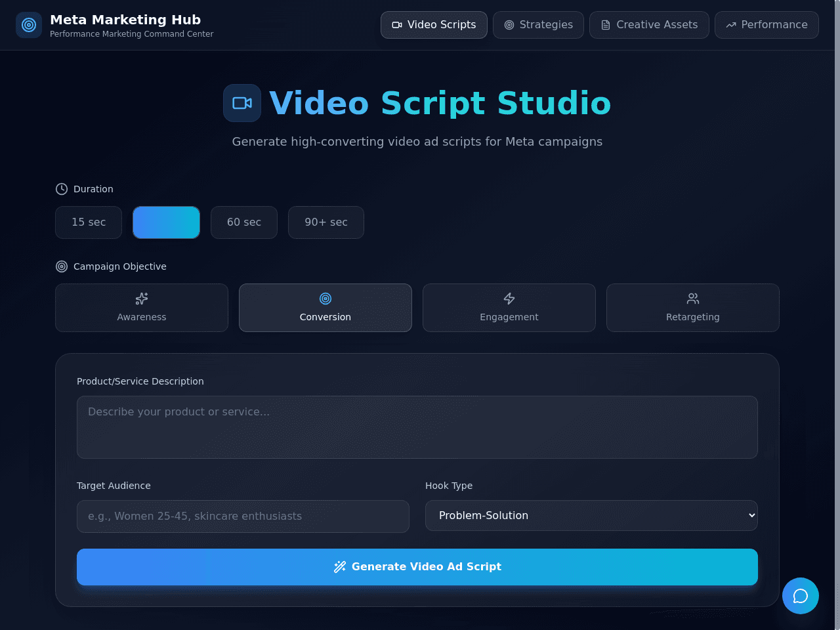Select the Awareness campaign objective
Viewport: 840px width, 630px height.
142,308
